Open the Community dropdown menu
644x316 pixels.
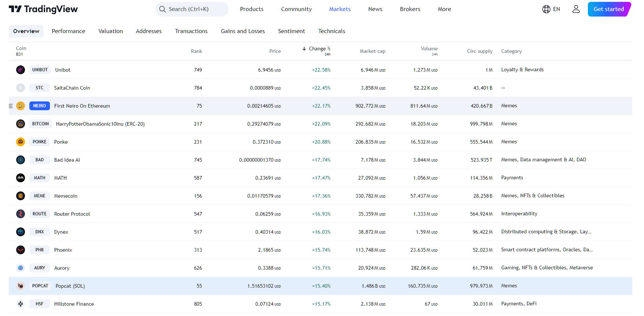coord(296,9)
